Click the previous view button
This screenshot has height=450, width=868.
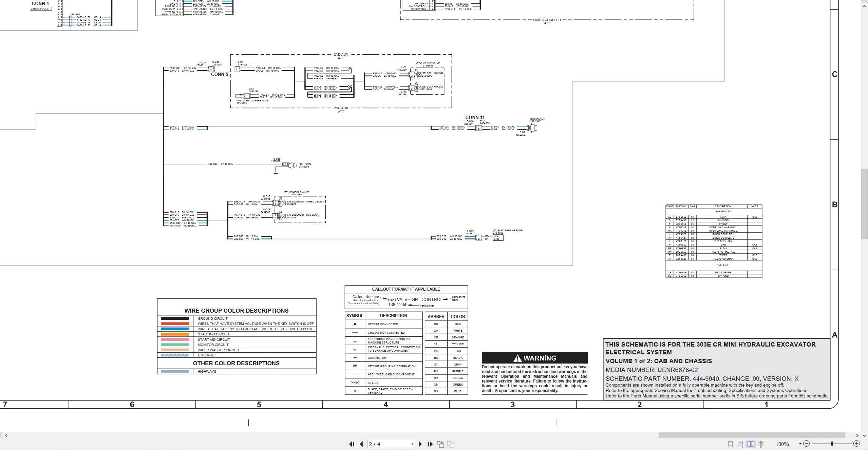(440, 444)
